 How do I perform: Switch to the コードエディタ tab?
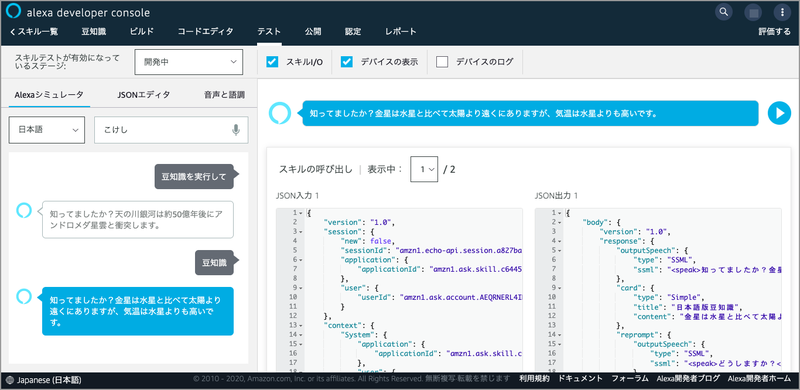coord(205,32)
